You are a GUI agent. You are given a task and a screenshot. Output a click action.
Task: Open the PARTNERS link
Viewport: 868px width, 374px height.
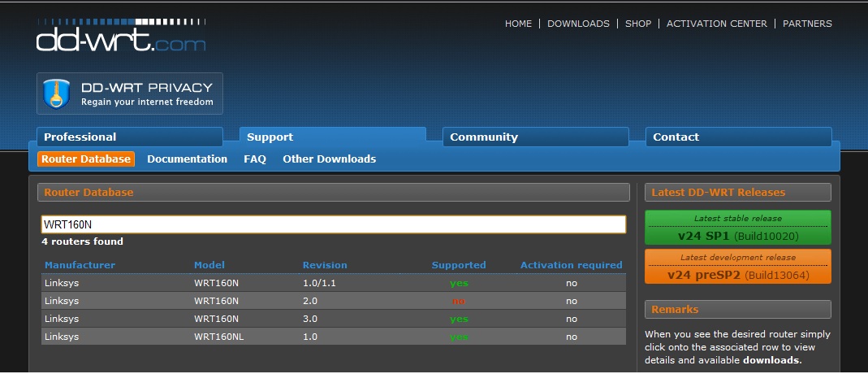tap(807, 24)
